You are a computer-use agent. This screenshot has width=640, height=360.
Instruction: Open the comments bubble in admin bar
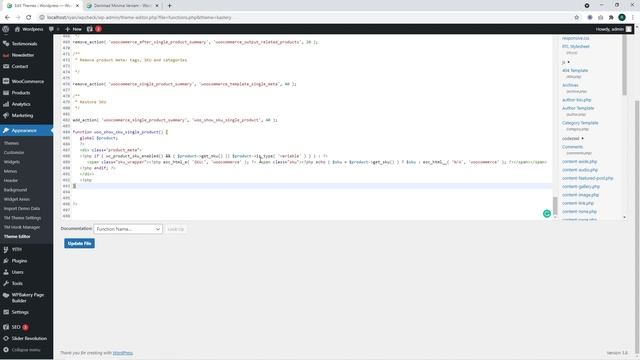point(51,29)
